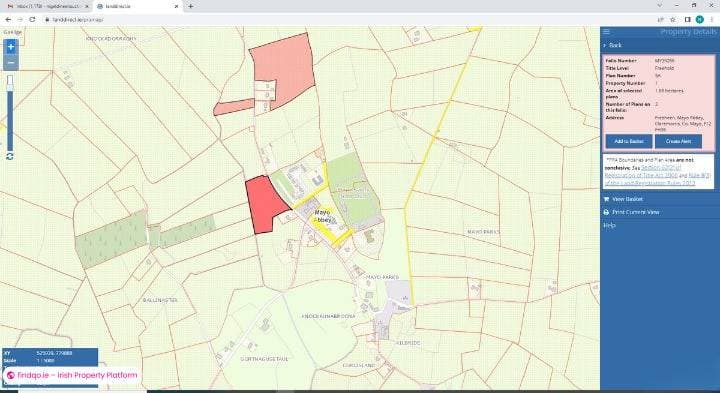Click the address bar URL field

coord(349,20)
